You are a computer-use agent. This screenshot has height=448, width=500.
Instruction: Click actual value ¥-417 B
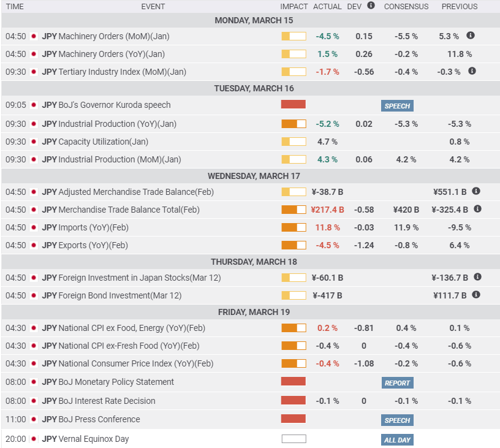click(x=327, y=295)
